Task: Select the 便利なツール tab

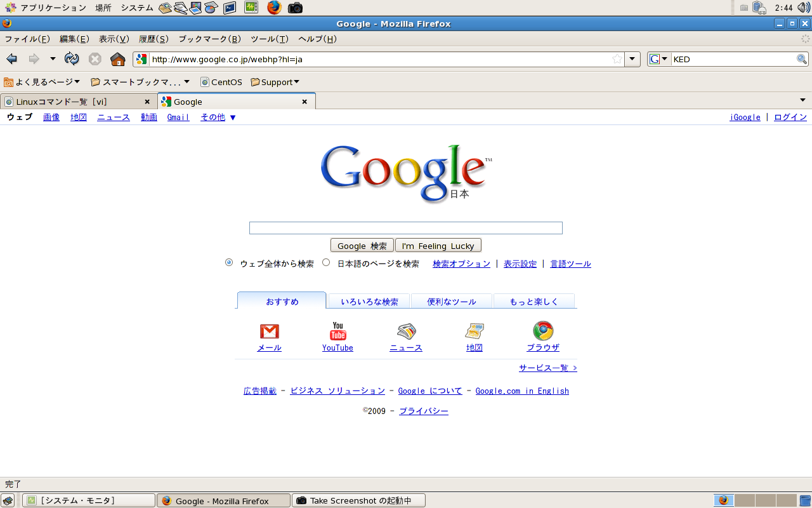Action: tap(452, 302)
